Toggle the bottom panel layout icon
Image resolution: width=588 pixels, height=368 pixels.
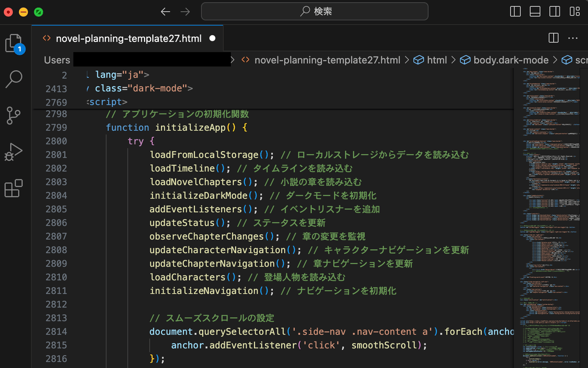click(535, 11)
